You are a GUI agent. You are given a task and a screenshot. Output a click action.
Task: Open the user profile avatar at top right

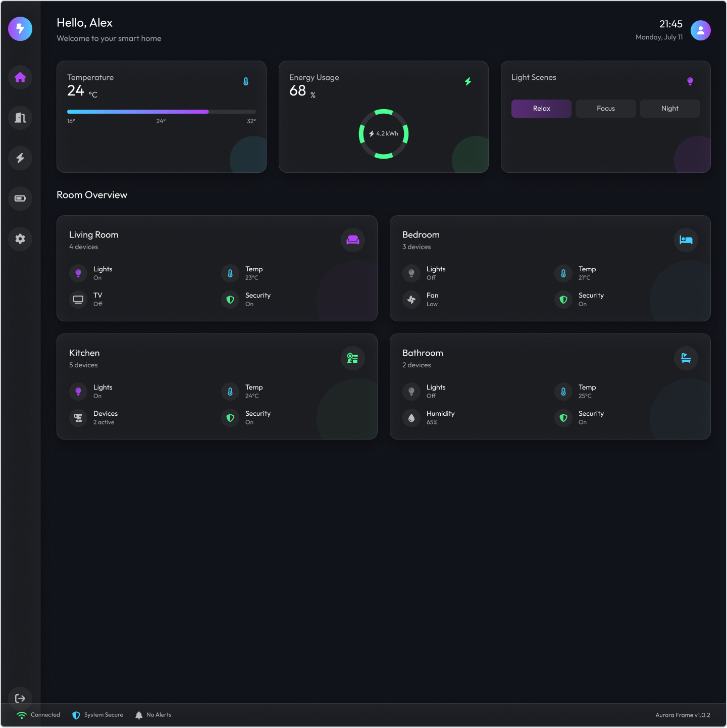click(701, 30)
